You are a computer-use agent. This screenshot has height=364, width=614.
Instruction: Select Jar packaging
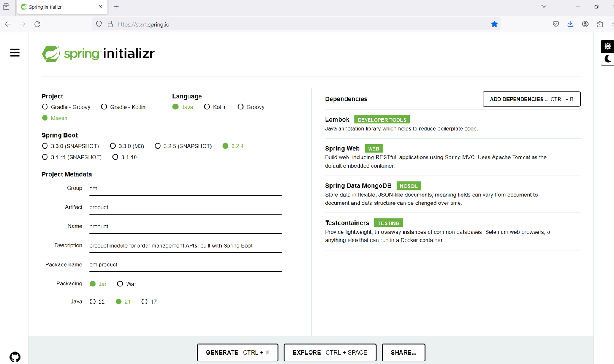(98, 284)
